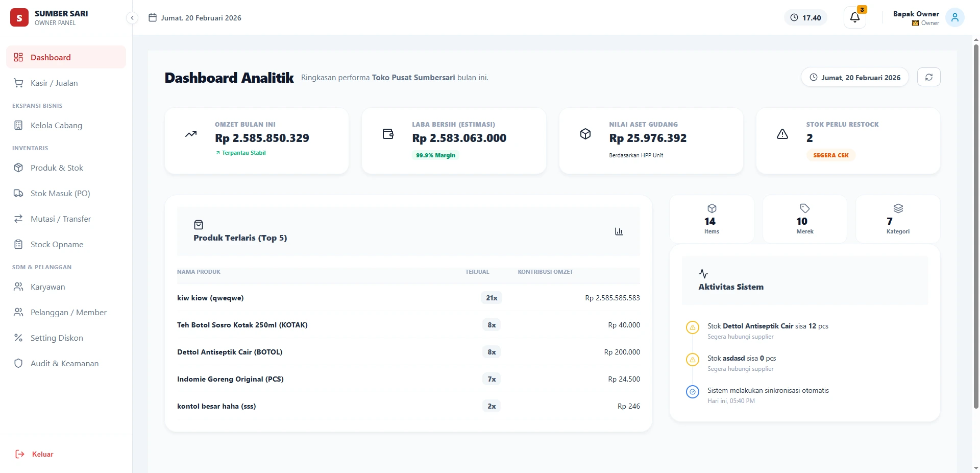Viewport: 980px width, 473px height.
Task: Click the Sumber Sari logo icon
Action: (x=19, y=17)
